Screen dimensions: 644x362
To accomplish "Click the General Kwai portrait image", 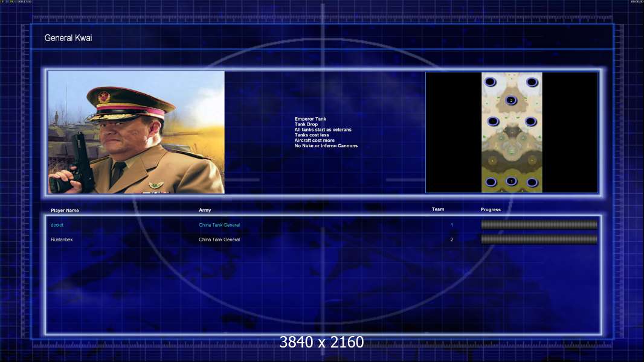I will (x=137, y=132).
